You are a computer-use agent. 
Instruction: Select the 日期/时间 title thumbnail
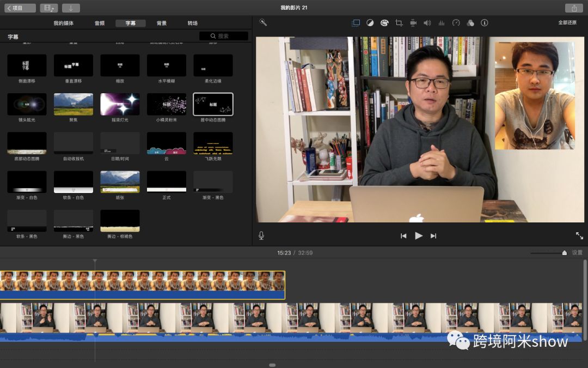tap(120, 143)
